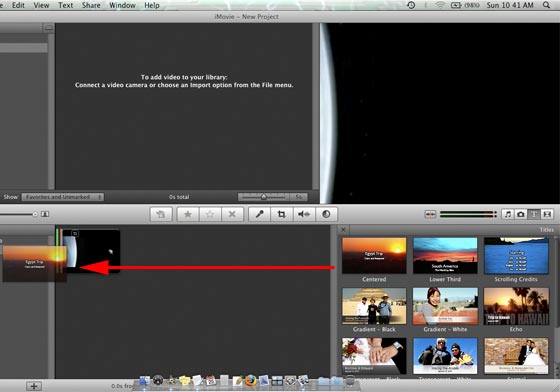Open Spotlight search magnifier
560x392 pixels.
tap(546, 5)
